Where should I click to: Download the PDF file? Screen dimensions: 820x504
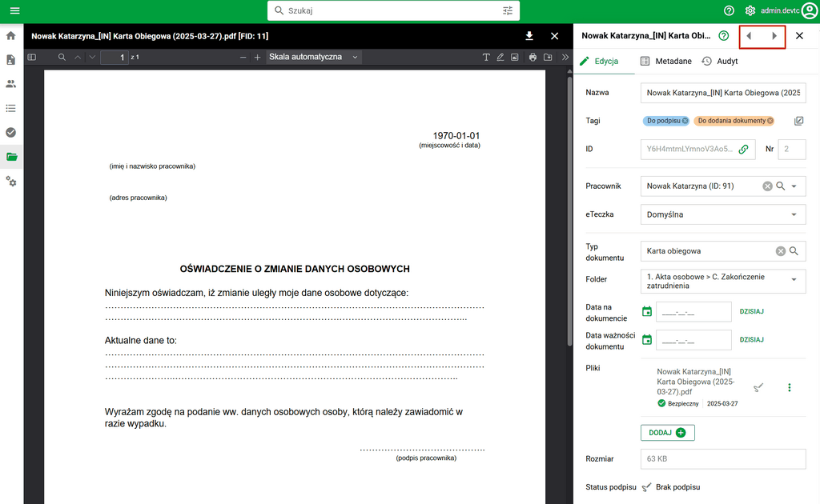click(529, 36)
